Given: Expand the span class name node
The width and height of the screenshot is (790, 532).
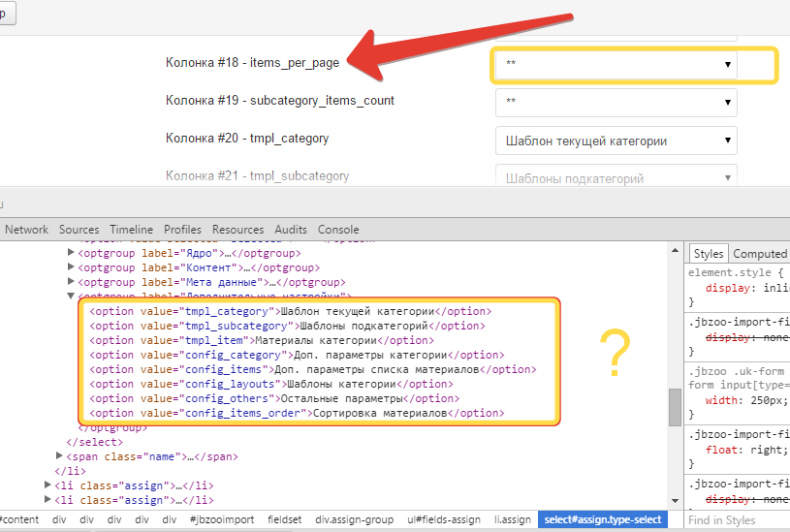Looking at the screenshot, I should click(61, 456).
